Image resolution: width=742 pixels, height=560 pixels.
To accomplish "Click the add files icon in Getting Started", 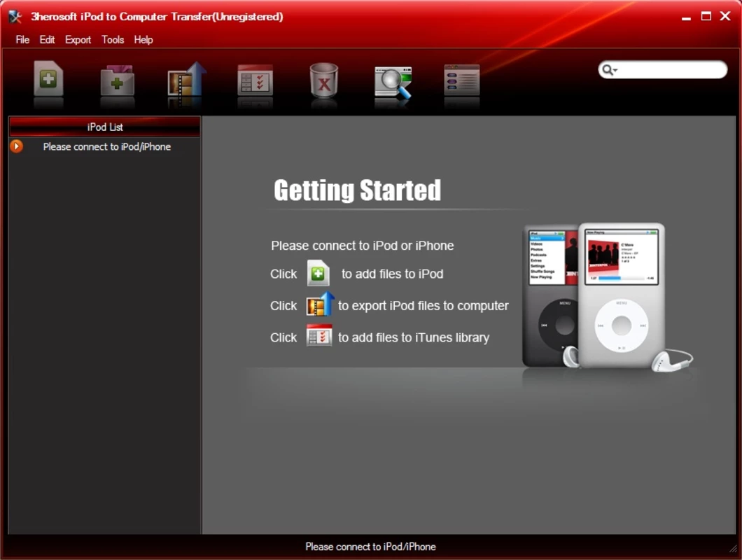I will (x=318, y=273).
